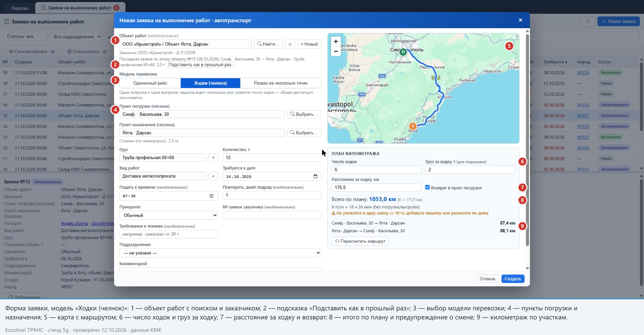Expand the Подразделение dropdown

pyautogui.click(x=220, y=253)
